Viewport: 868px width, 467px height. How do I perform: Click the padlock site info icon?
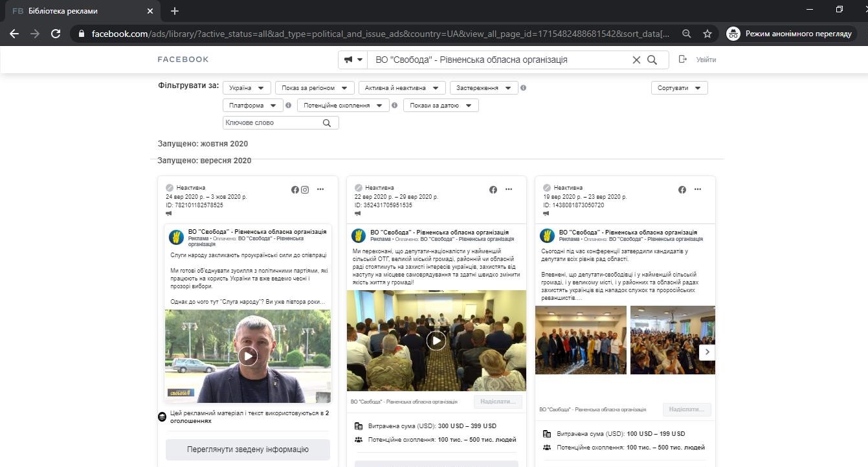[81, 34]
